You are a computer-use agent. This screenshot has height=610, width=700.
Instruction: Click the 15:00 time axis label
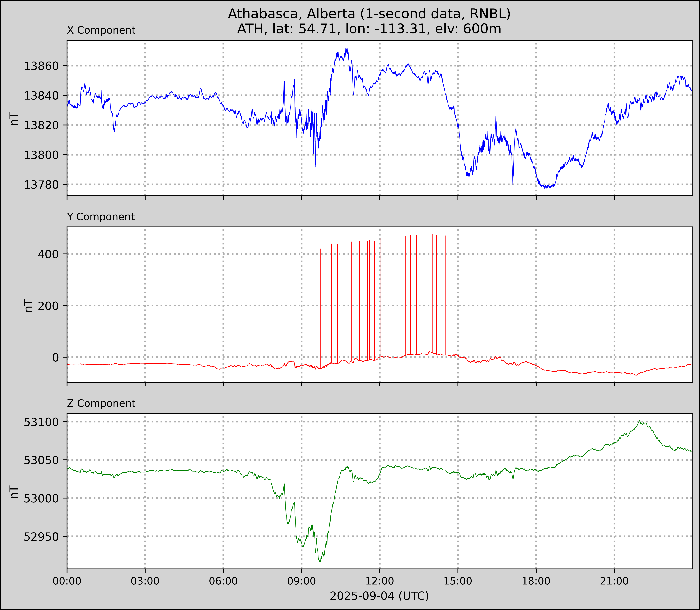[458, 581]
